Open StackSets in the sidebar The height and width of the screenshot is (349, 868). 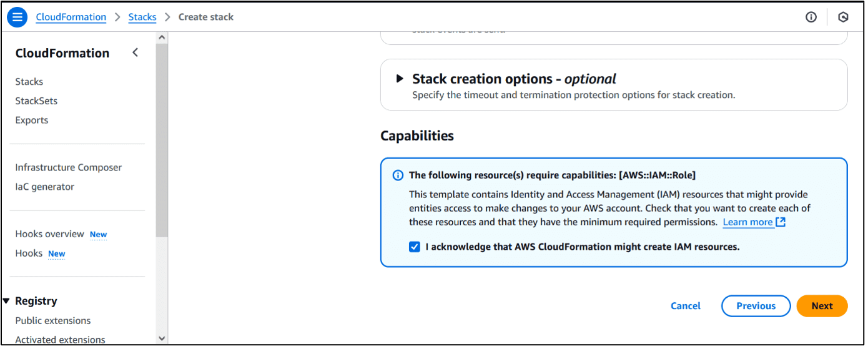click(x=36, y=101)
